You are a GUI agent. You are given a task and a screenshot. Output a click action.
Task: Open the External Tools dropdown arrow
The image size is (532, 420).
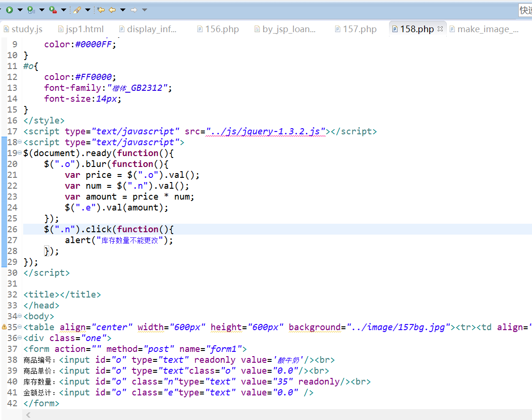pos(63,10)
